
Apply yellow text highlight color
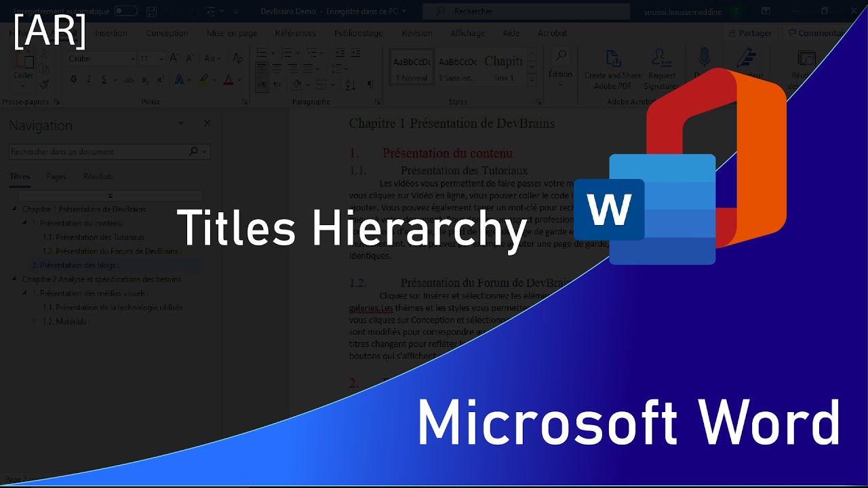pyautogui.click(x=203, y=79)
